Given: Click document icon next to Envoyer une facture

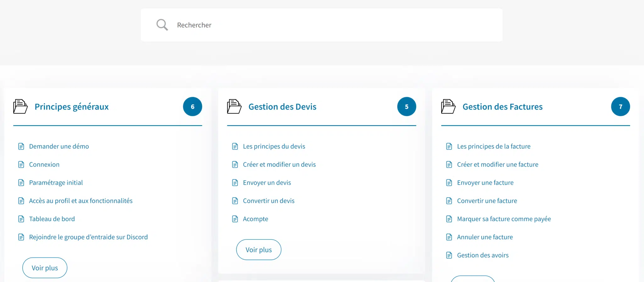Looking at the screenshot, I should 449,183.
